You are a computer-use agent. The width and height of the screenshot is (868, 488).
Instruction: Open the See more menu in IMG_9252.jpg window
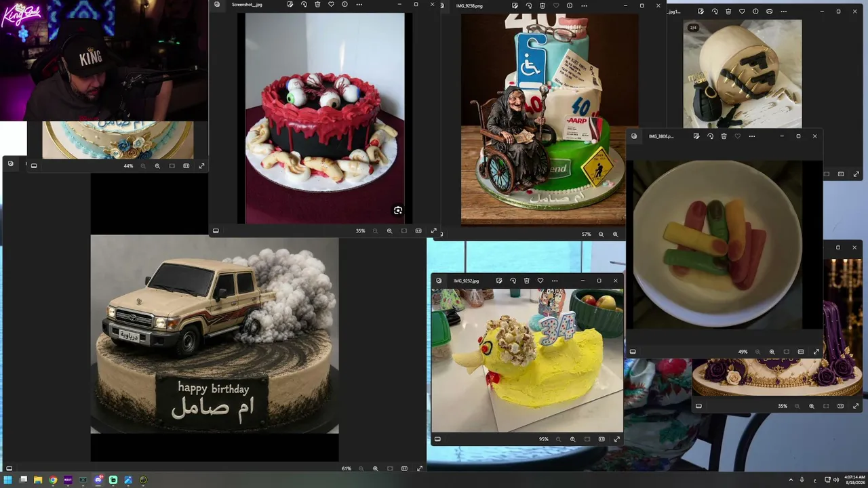(x=554, y=281)
